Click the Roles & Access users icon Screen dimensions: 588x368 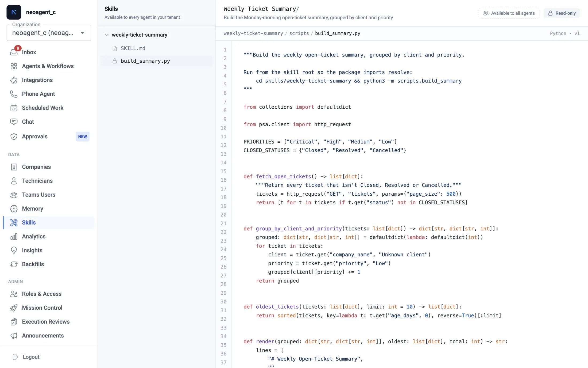tap(14, 294)
